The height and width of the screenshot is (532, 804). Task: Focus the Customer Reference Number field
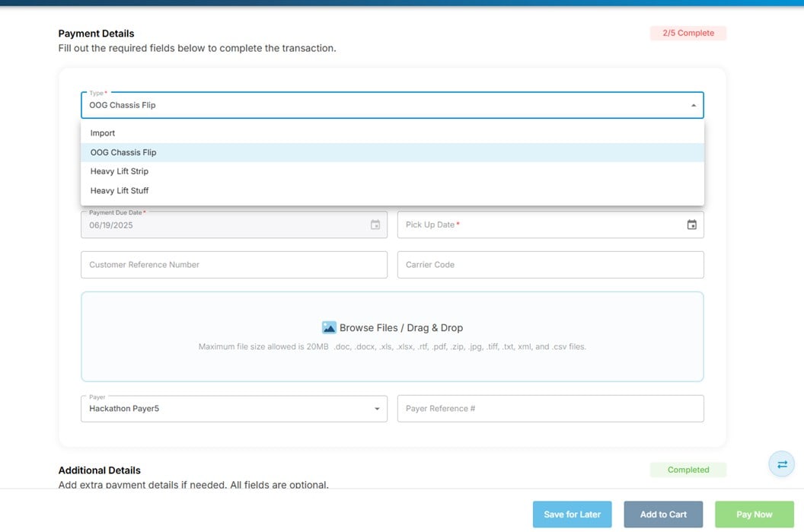click(233, 265)
